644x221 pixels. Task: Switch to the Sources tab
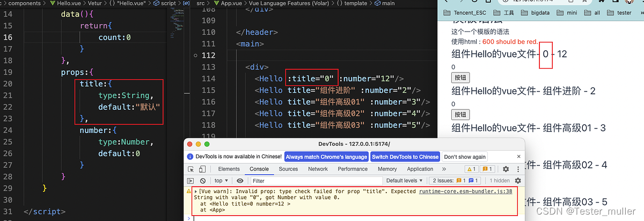[x=288, y=169]
